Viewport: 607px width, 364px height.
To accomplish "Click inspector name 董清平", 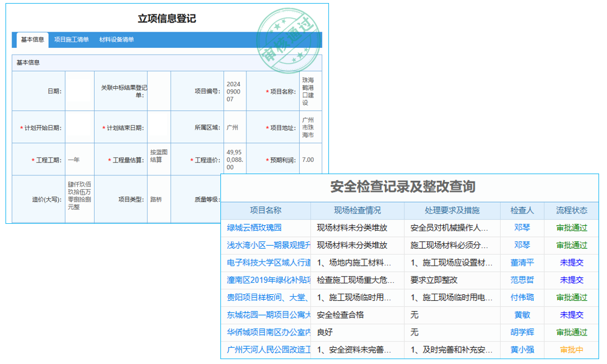I will (523, 263).
